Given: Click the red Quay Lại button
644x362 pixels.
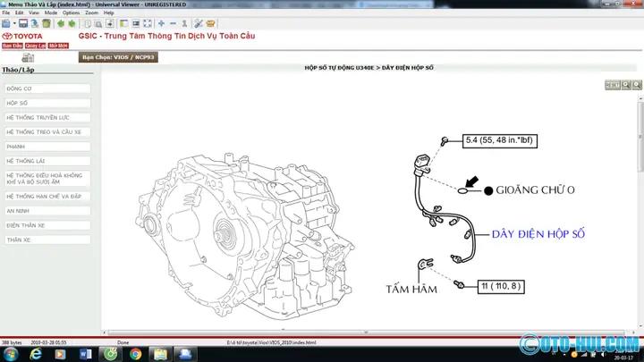Looking at the screenshot, I should pos(35,46).
